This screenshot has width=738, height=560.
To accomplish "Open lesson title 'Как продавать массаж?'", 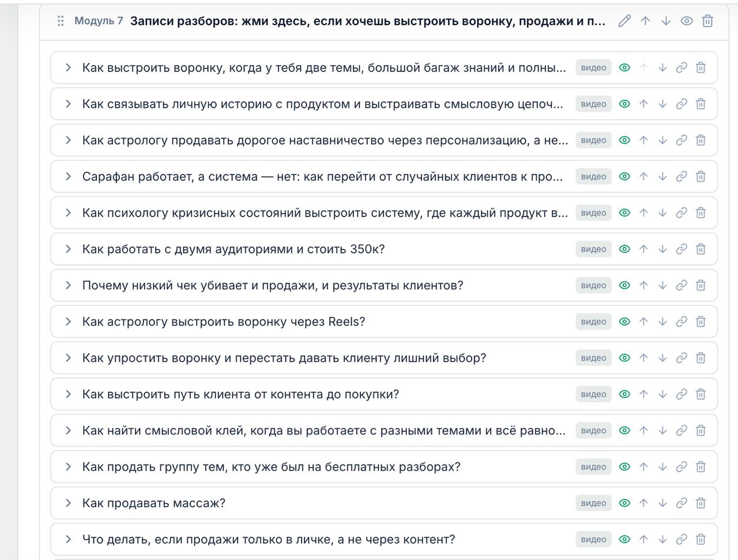I will point(154,503).
